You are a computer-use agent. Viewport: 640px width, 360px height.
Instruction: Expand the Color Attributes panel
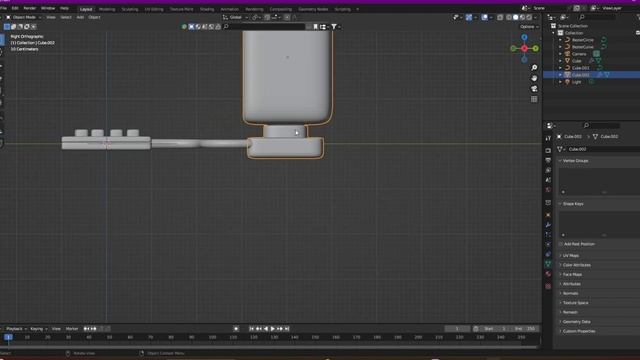click(x=577, y=265)
